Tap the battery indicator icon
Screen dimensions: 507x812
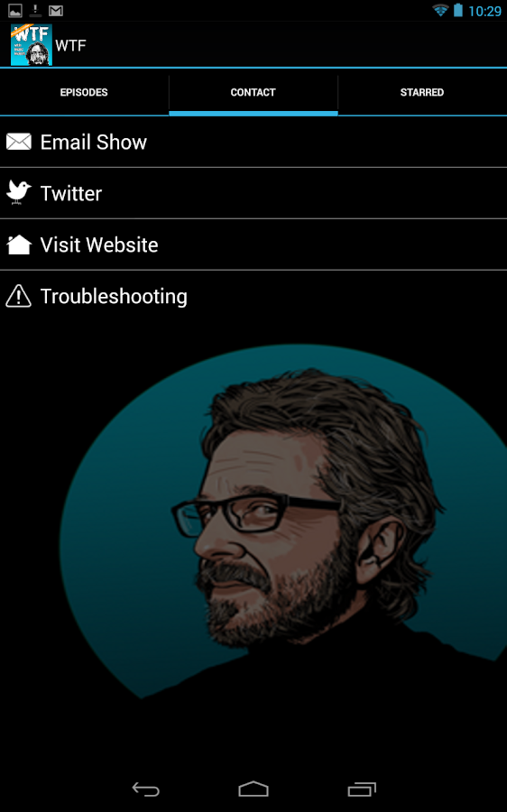[x=457, y=10]
